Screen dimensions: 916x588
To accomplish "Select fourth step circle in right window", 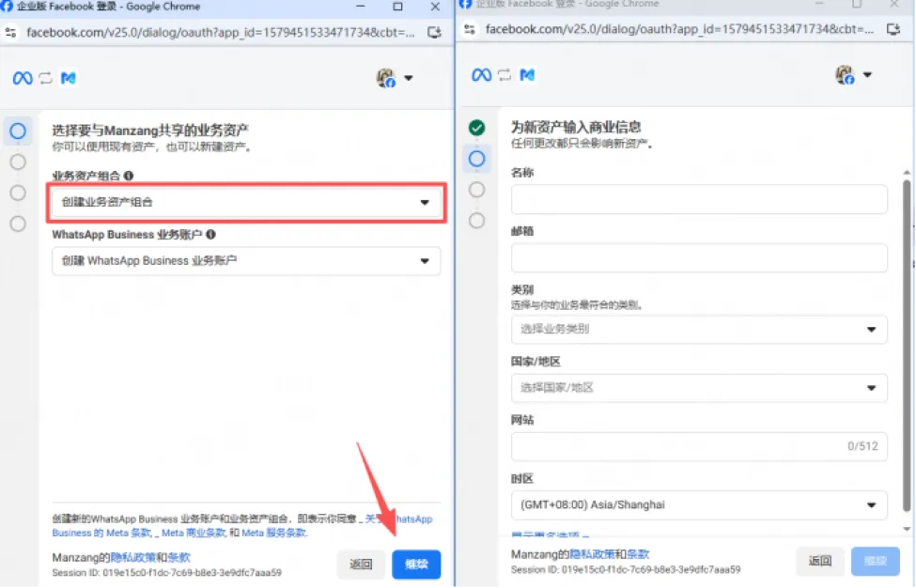I will (476, 220).
